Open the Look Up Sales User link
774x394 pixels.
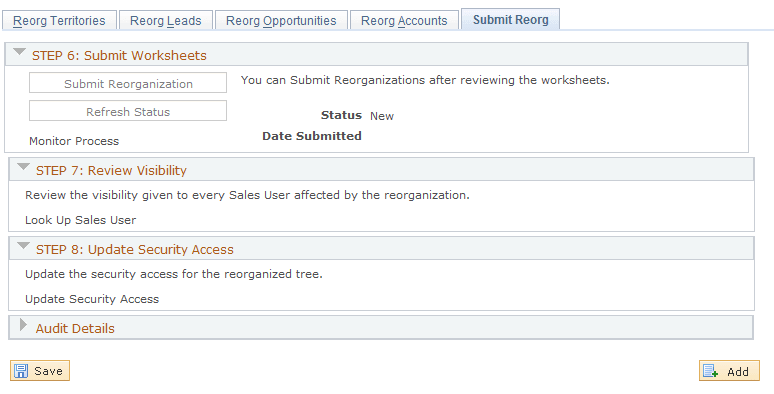[80, 220]
